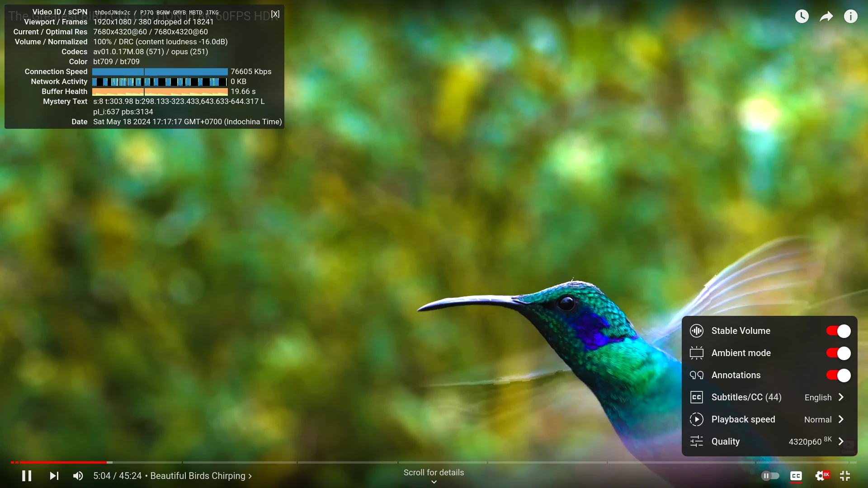Click the Share arrow icon

[x=826, y=17]
